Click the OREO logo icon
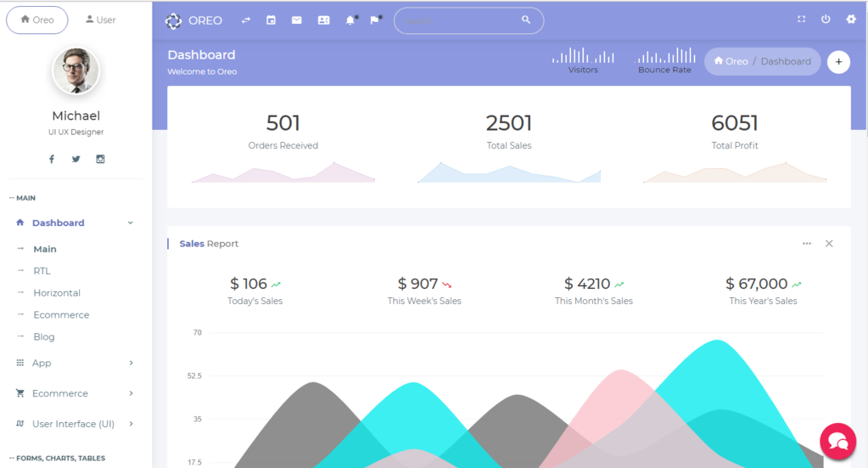Viewport: 868px width, 468px height. tap(173, 20)
